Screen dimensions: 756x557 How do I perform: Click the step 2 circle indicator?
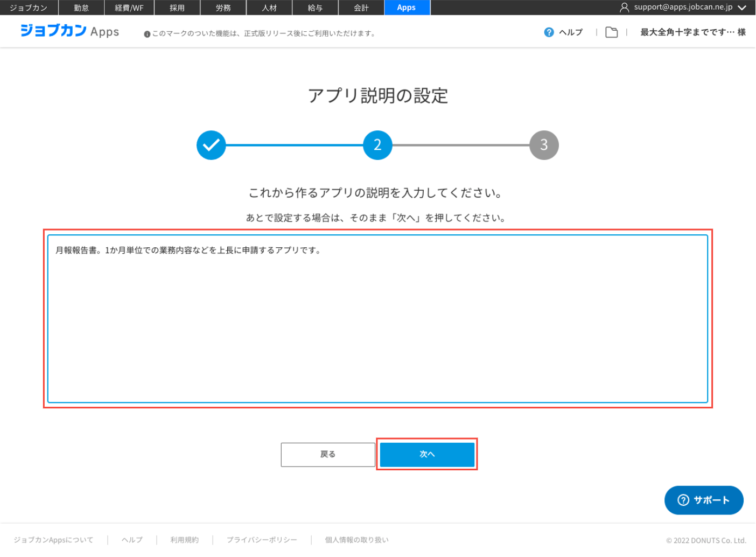[x=377, y=145]
